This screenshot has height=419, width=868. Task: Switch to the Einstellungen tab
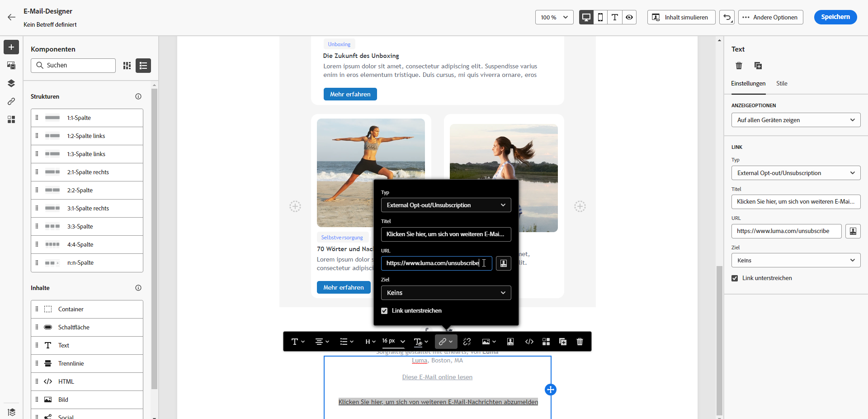[x=748, y=84]
